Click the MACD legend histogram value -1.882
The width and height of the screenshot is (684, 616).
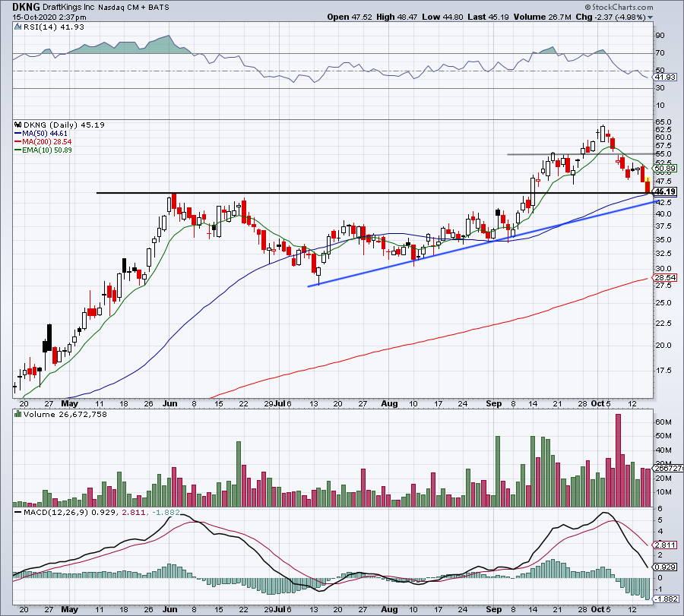(166, 512)
